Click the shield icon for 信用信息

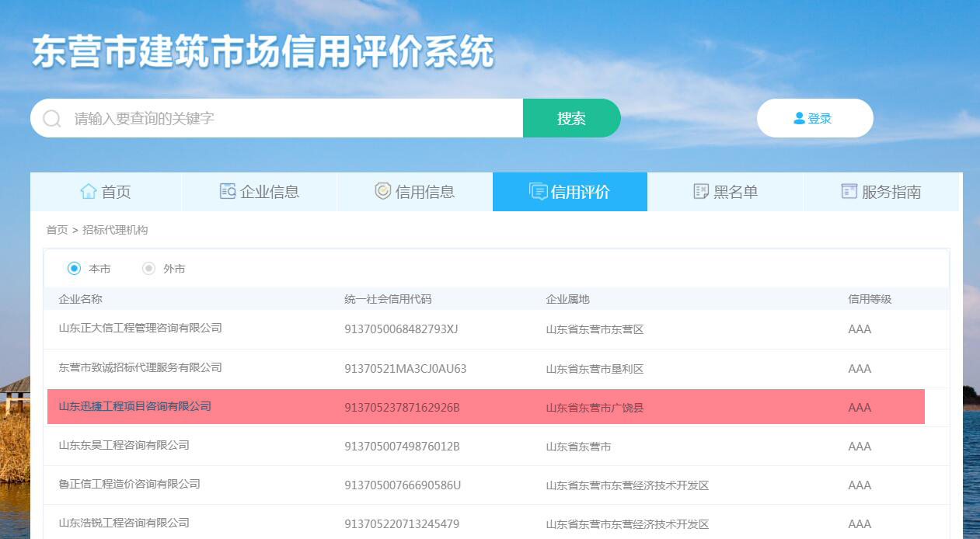coord(383,192)
